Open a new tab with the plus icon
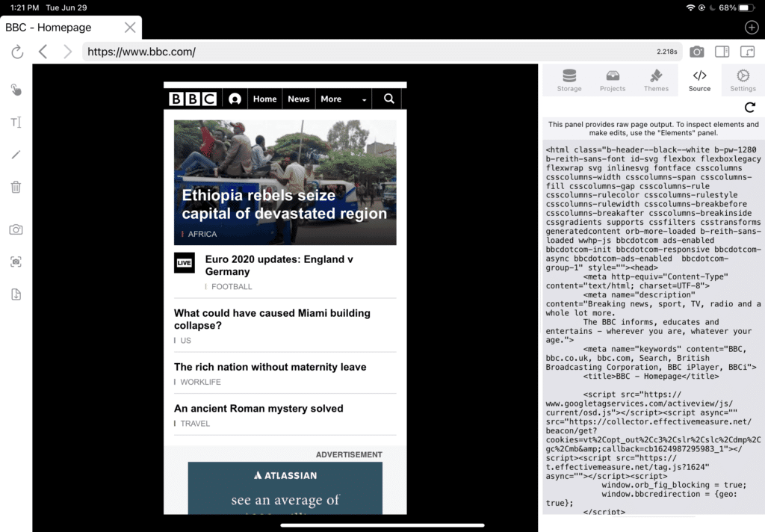Image resolution: width=765 pixels, height=532 pixels. [752, 28]
